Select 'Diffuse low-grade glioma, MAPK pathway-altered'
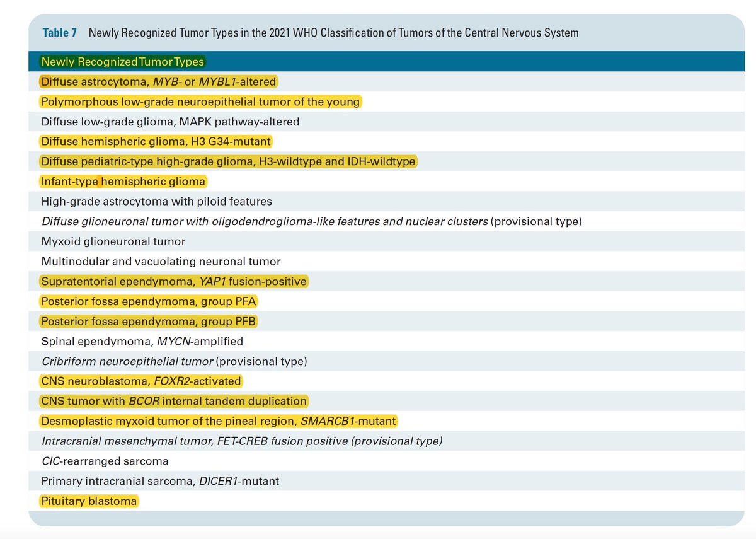 point(170,122)
